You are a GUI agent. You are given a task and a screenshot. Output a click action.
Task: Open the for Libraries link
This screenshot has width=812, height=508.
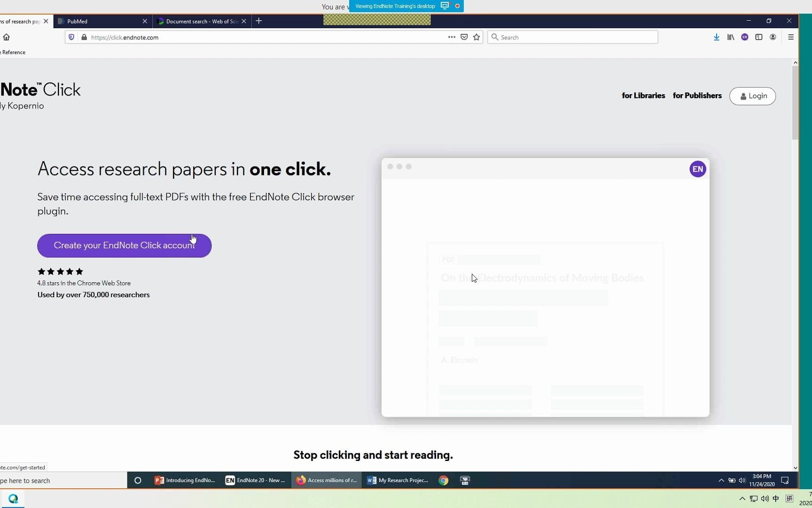tap(643, 95)
